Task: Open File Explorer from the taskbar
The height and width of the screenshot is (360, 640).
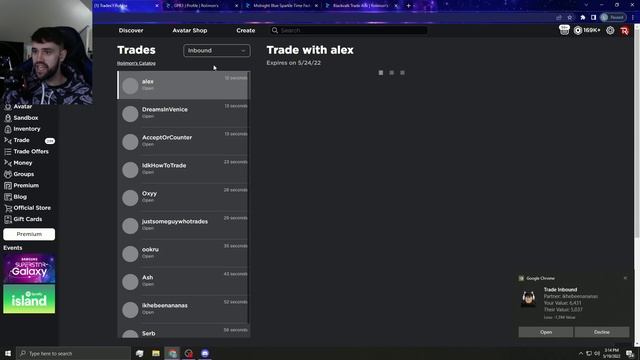Action: click(x=156, y=353)
